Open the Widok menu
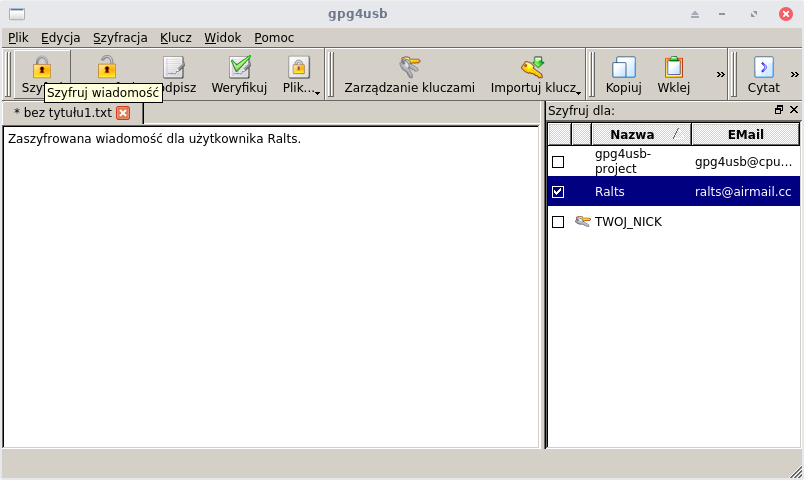This screenshot has height=480, width=804. pyautogui.click(x=223, y=37)
